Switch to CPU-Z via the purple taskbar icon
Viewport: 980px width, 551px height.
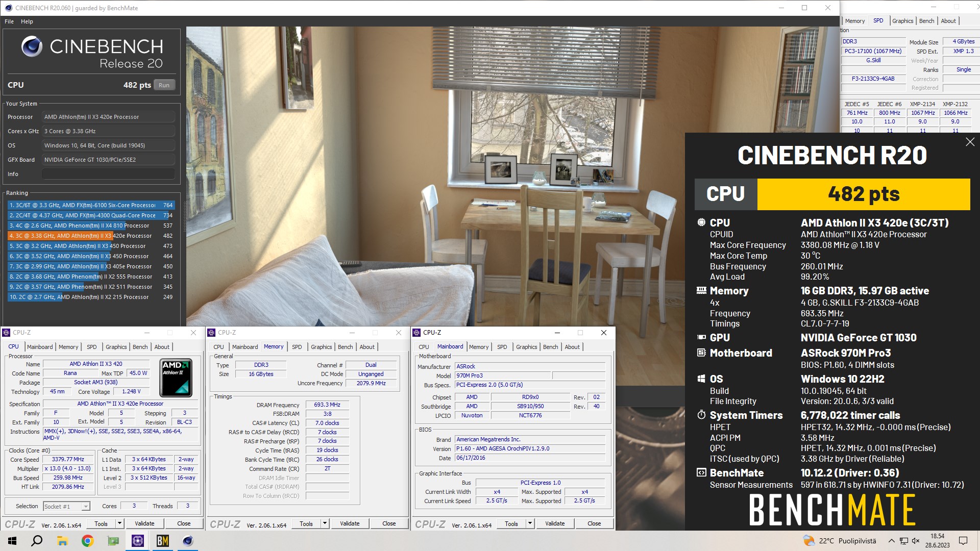pyautogui.click(x=138, y=541)
